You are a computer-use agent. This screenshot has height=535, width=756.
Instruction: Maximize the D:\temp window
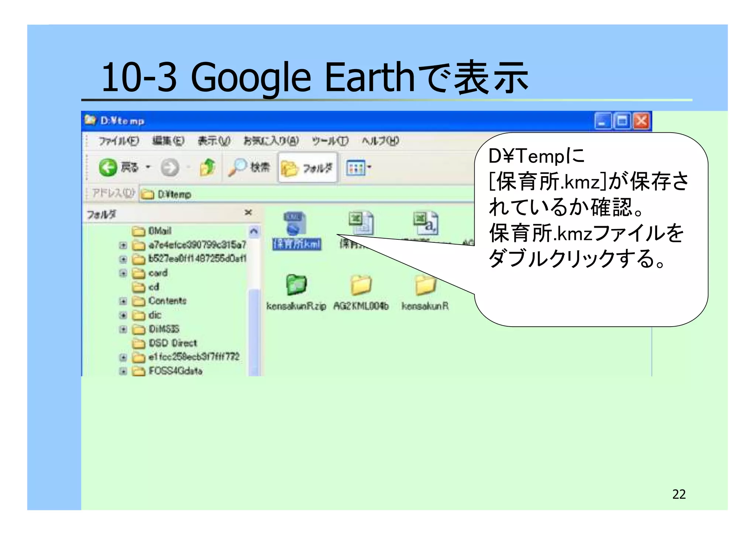[622, 121]
